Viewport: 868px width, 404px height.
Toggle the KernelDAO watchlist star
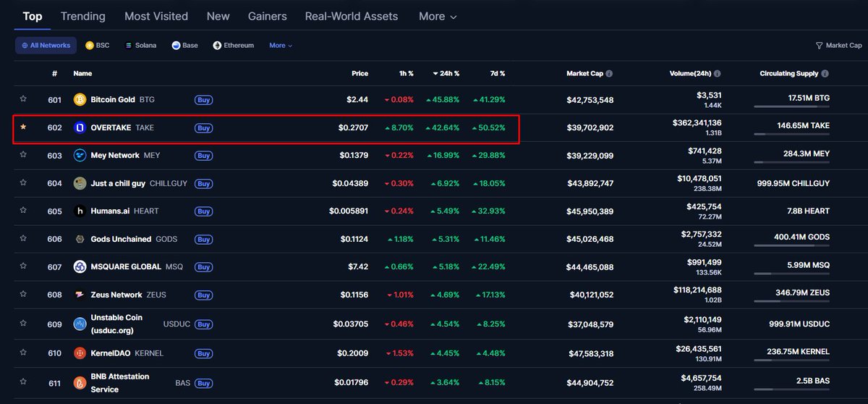click(x=23, y=353)
